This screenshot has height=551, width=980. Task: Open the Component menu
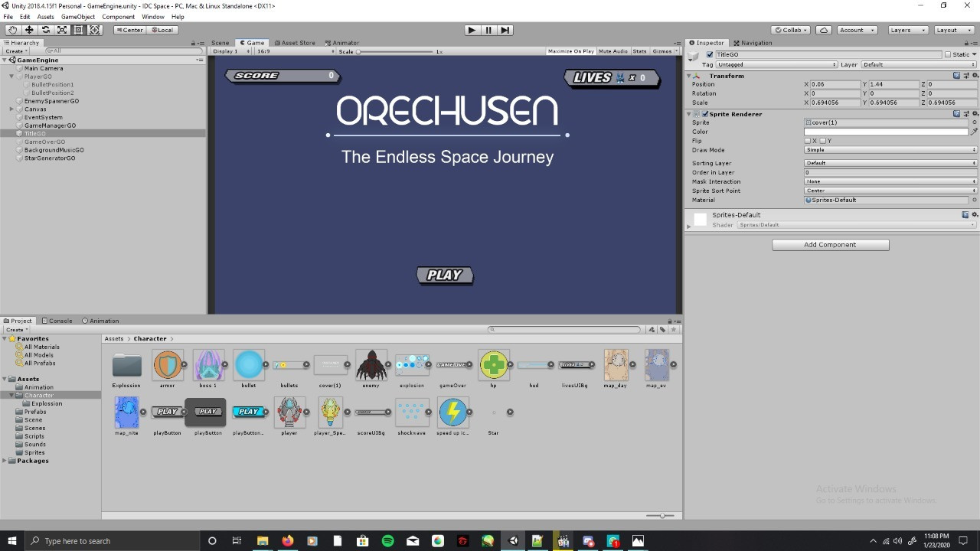pos(119,17)
